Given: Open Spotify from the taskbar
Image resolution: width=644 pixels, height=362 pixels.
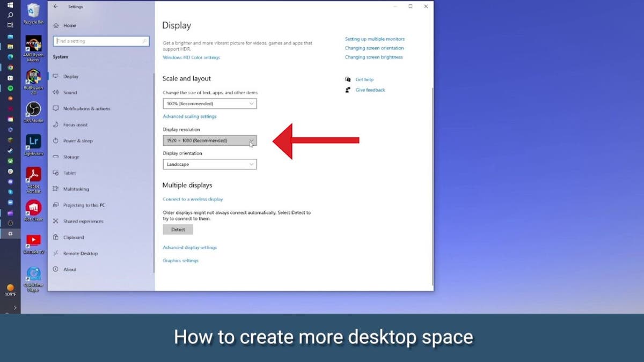Looking at the screenshot, I should 10,88.
